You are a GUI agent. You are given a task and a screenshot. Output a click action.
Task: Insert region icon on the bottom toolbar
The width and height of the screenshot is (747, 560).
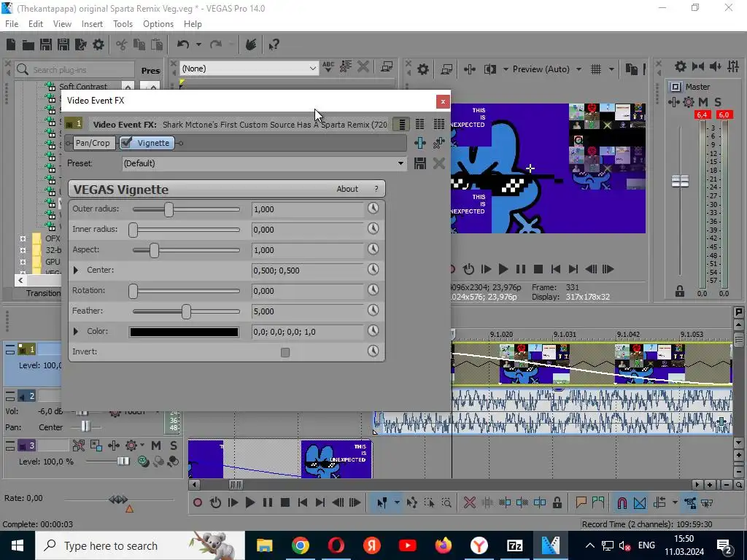598,503
